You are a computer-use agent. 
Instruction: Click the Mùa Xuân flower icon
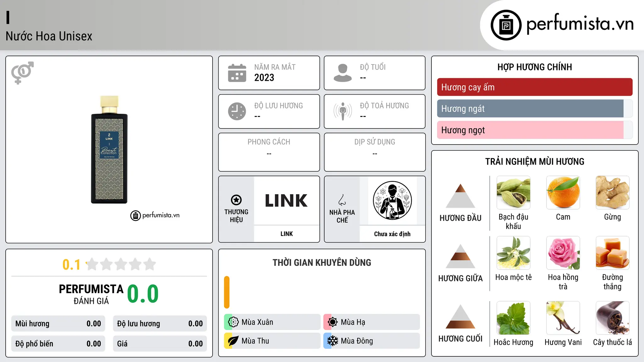point(233,322)
